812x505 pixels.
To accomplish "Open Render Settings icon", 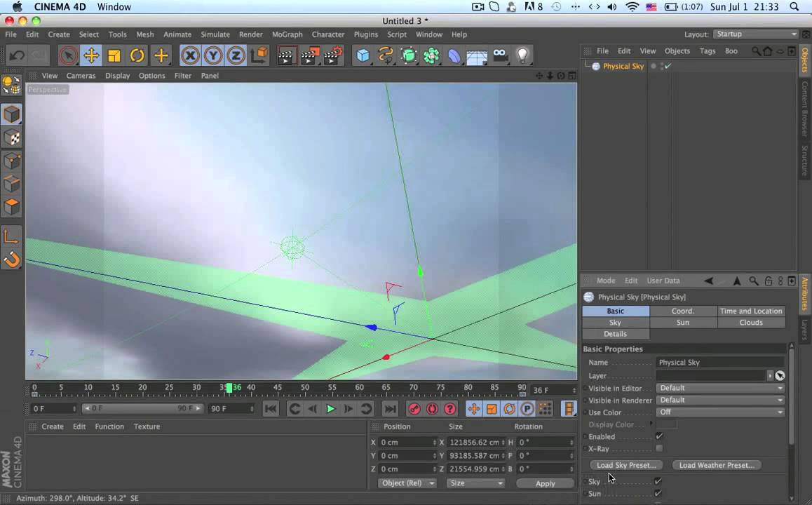I will (x=334, y=55).
